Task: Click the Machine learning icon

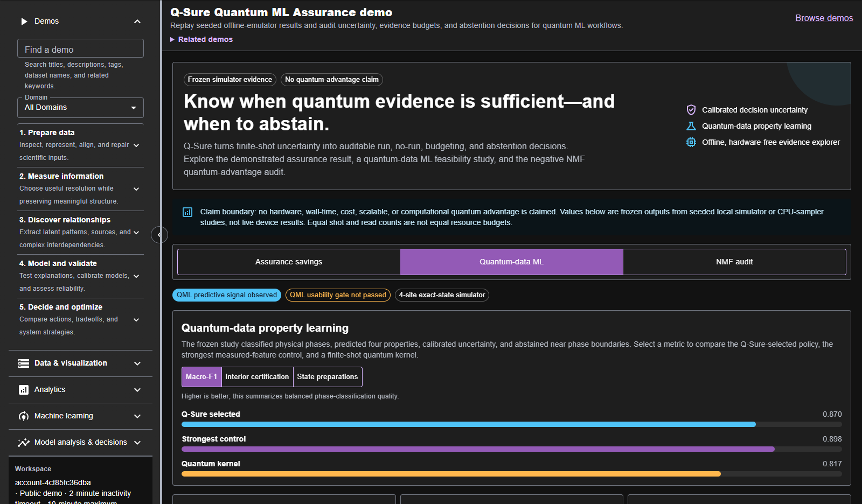Action: 24,416
